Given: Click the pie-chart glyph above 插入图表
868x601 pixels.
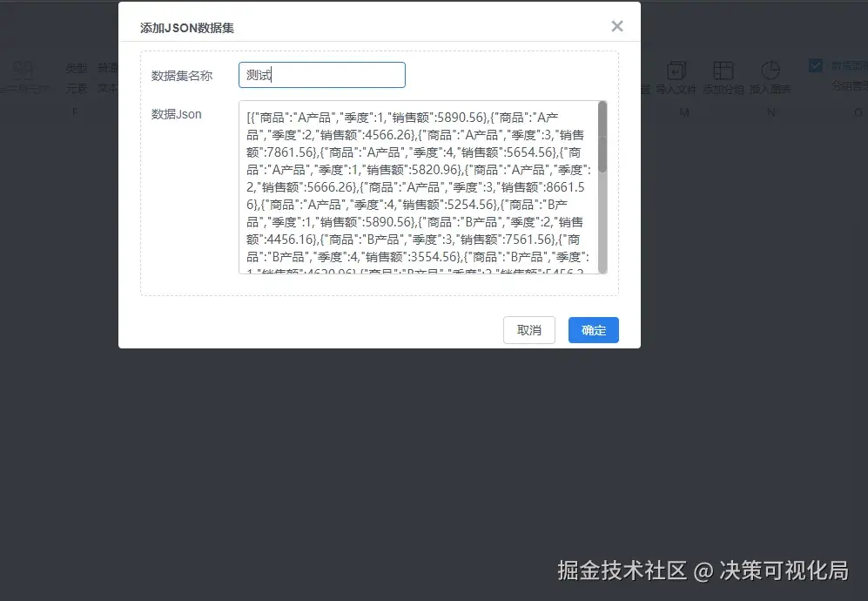Looking at the screenshot, I should (770, 70).
